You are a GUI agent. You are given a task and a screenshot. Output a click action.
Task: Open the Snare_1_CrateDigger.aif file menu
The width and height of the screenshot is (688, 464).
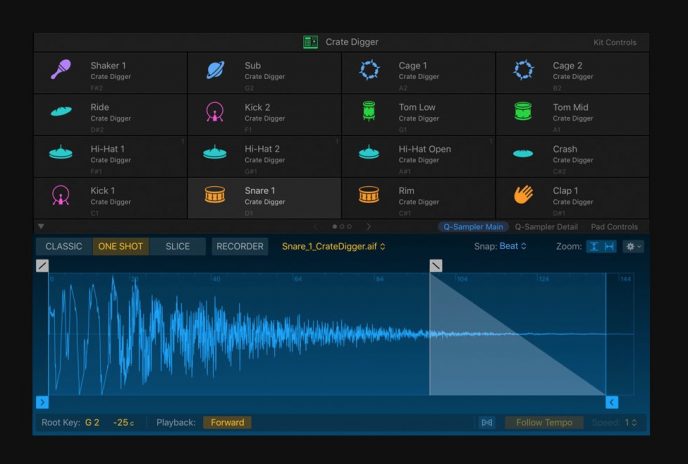333,246
